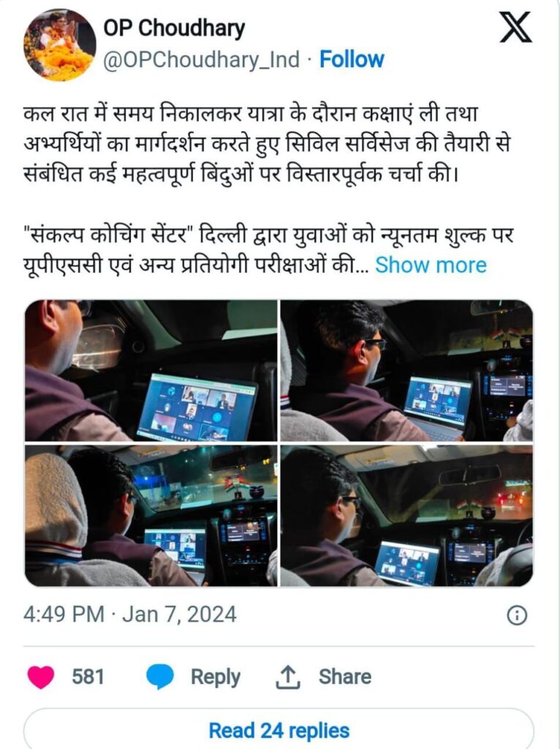Expand the tweet text with Show more
560x749 pixels.
pos(431,265)
